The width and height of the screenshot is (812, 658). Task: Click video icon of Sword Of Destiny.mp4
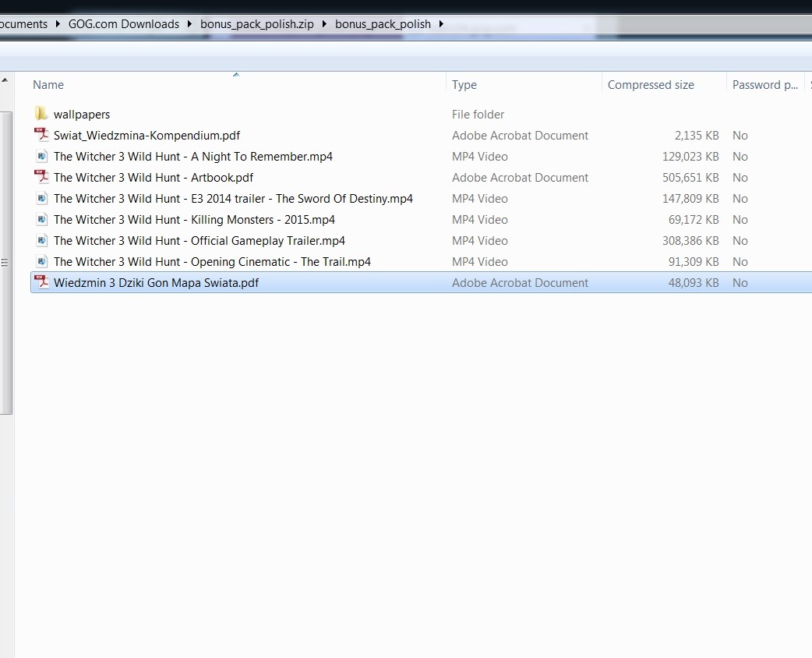[x=41, y=198]
